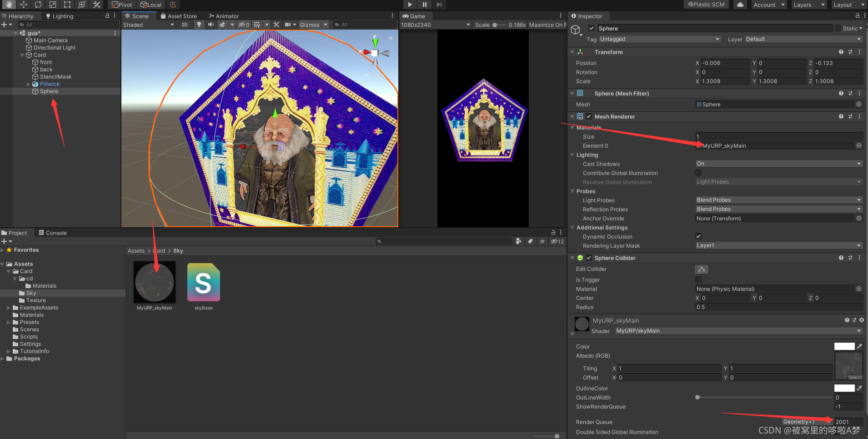Screen dimensions: 868x439
Task: Search by label in Project panel
Action: pyautogui.click(x=530, y=241)
